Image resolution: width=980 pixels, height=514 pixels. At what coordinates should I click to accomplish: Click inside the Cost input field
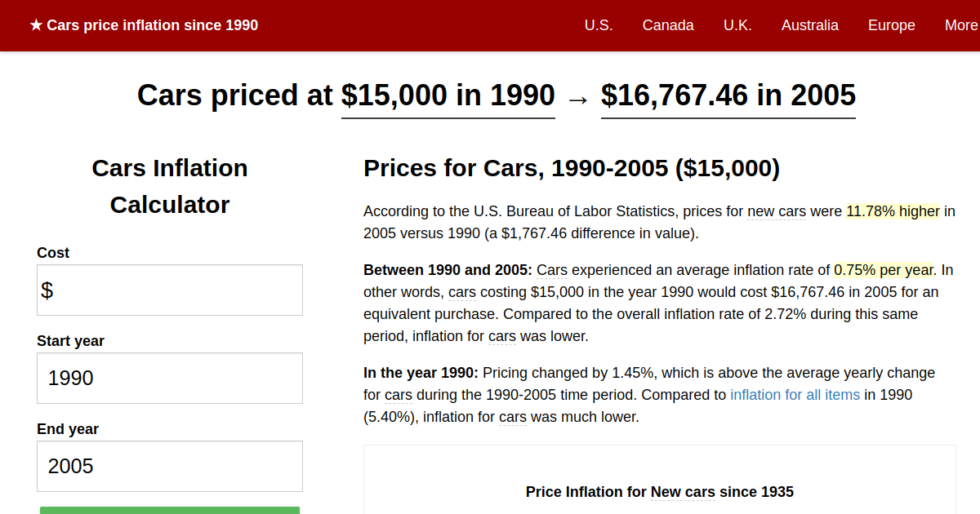click(169, 290)
